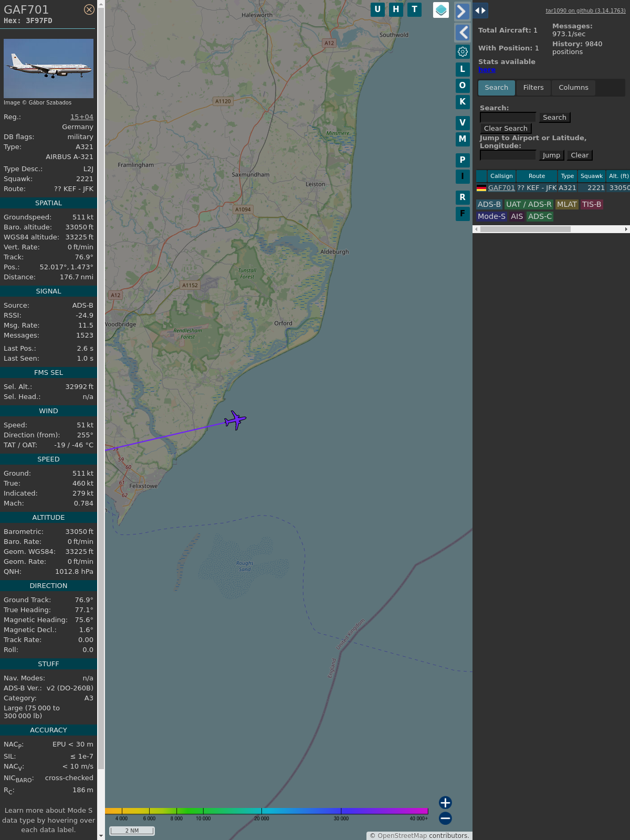
Task: Focus the Jump to Airport field
Action: click(508, 155)
